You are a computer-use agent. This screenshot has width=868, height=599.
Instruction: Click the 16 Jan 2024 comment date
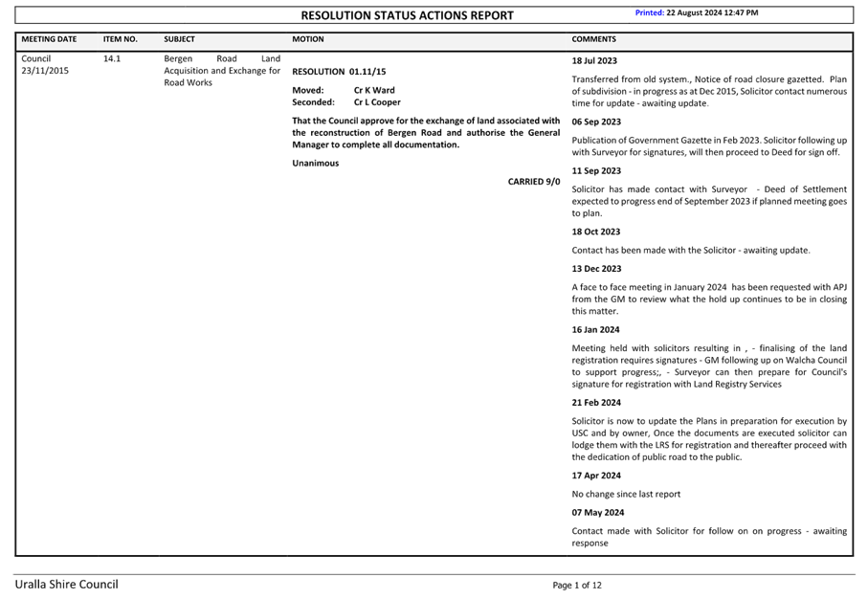[596, 330]
